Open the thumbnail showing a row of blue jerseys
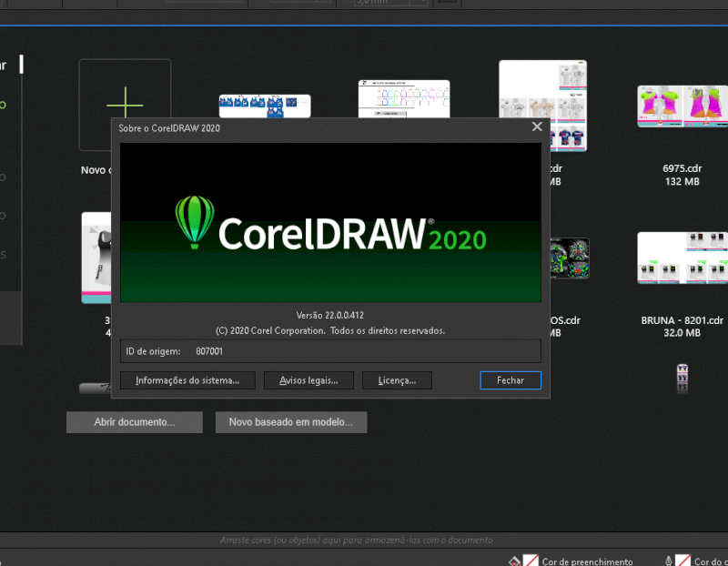 pyautogui.click(x=265, y=106)
